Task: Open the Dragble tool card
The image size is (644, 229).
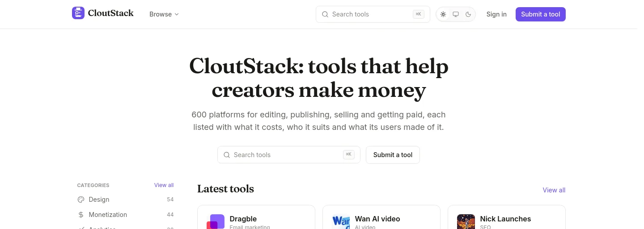Action: 256,217
